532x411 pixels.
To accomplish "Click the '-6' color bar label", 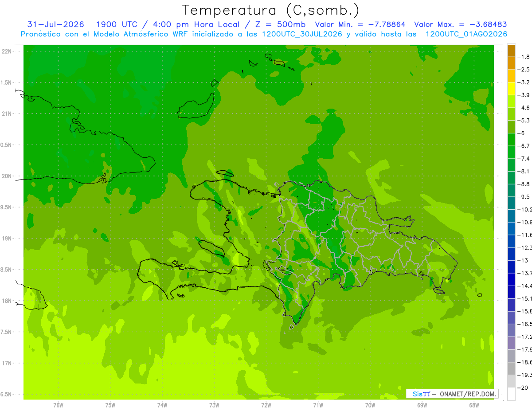I will coord(522,133).
